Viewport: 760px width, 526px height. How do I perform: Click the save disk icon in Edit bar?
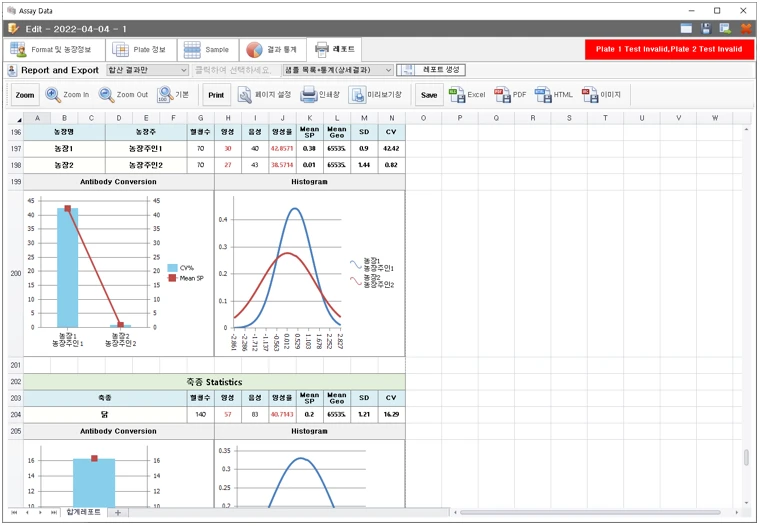pyautogui.click(x=706, y=29)
